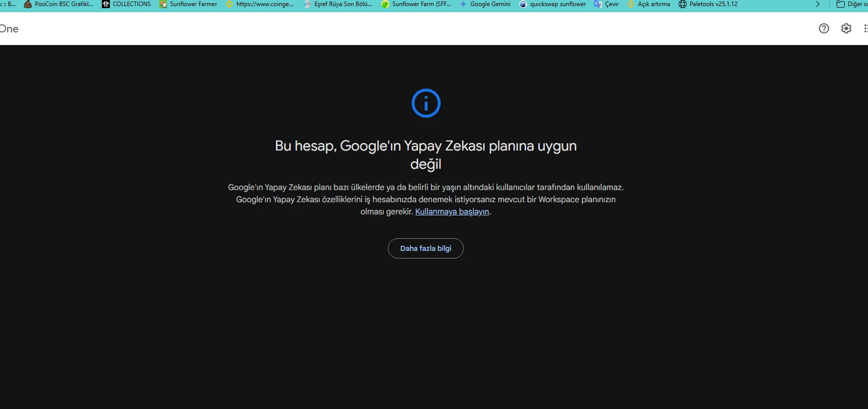Click the Daha fazla bilgi button
Viewport: 868px width, 409px height.
[x=426, y=248]
